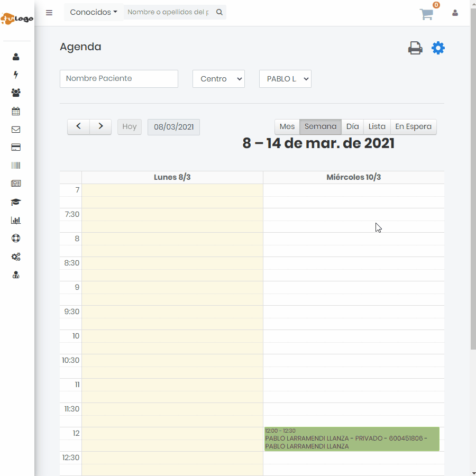Click the 08/03/2021 date button

[x=173, y=127]
